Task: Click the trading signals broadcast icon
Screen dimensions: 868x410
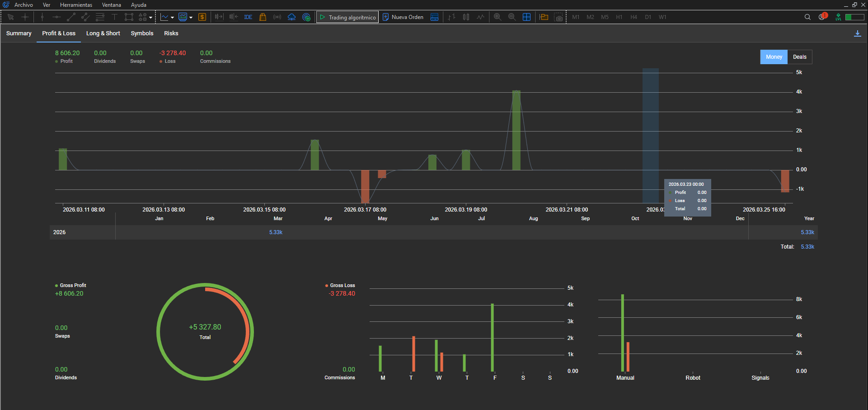Action: point(277,17)
